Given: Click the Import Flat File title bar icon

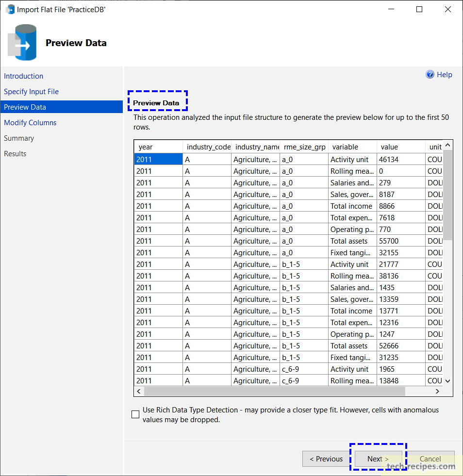Looking at the screenshot, I should point(10,9).
